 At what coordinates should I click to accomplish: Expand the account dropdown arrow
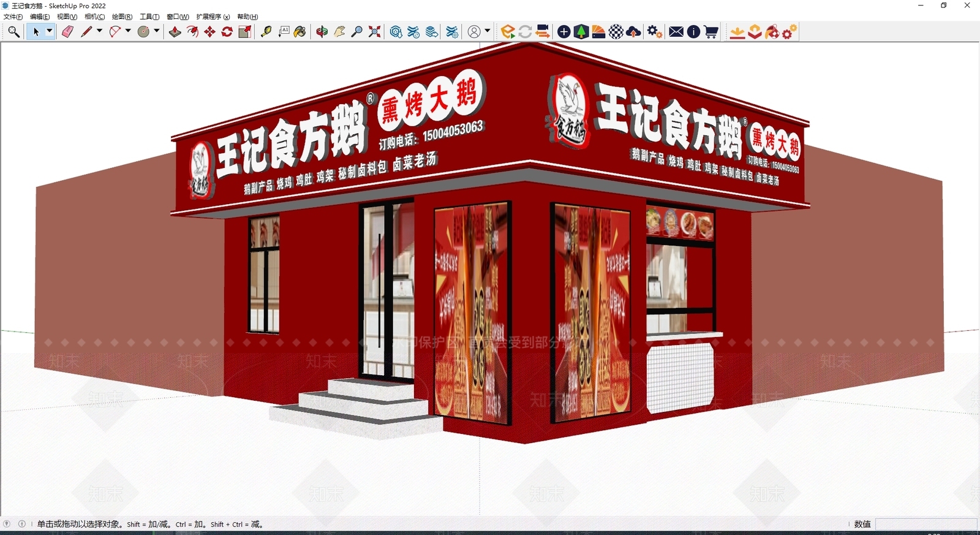(488, 31)
